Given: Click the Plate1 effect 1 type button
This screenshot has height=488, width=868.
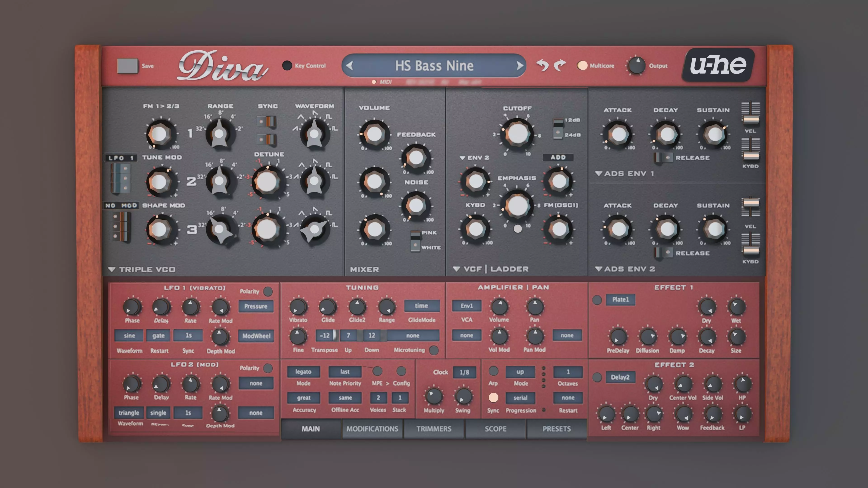Looking at the screenshot, I should pyautogui.click(x=620, y=299).
